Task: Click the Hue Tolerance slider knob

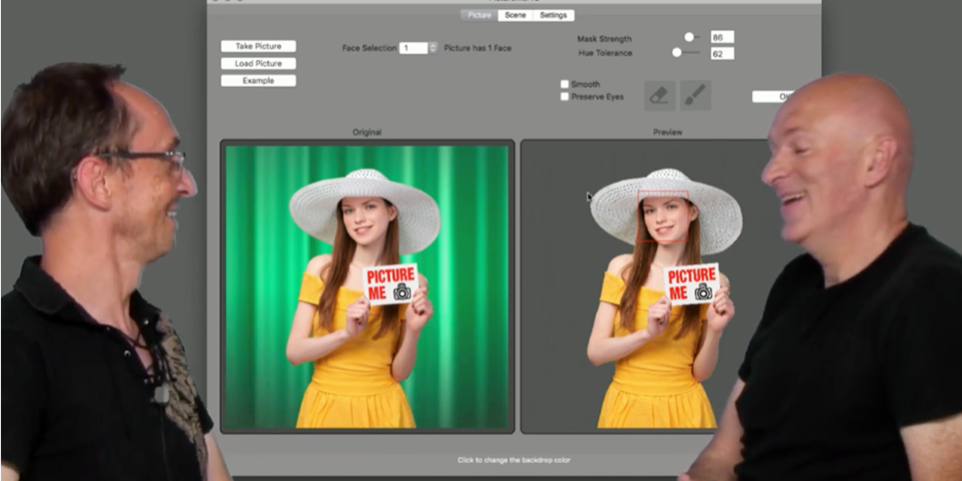Action: coord(677,52)
